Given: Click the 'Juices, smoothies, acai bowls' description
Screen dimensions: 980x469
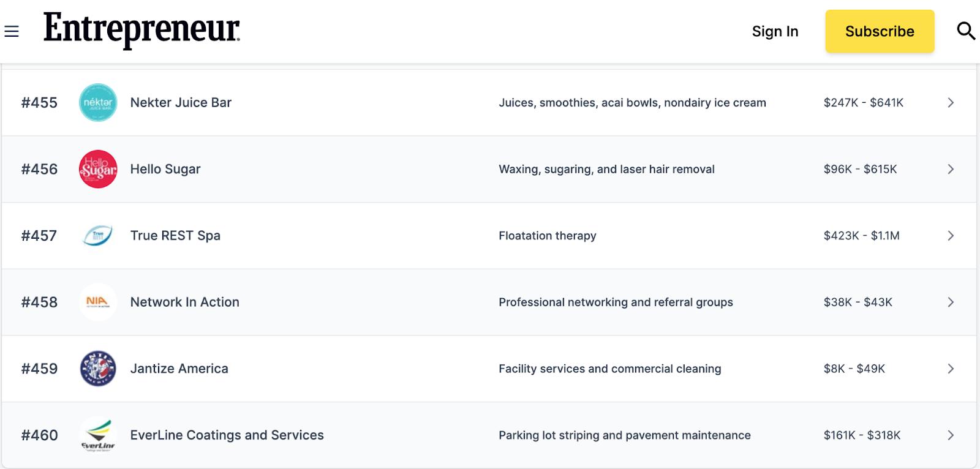Looking at the screenshot, I should (632, 103).
